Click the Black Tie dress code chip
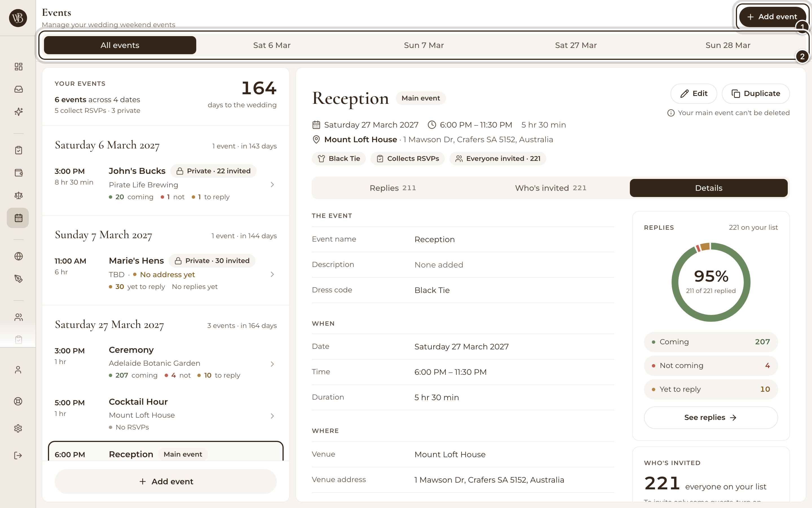Viewport: 812px width, 508px height. [x=339, y=159]
